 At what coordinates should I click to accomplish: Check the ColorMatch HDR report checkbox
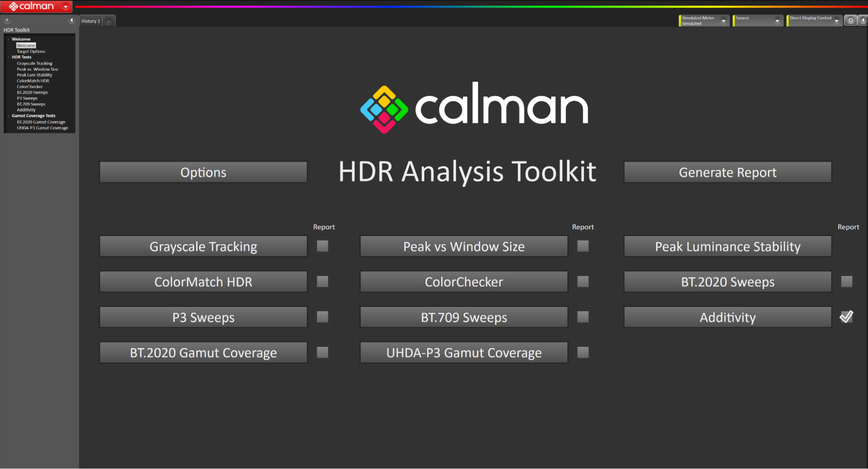(x=323, y=282)
